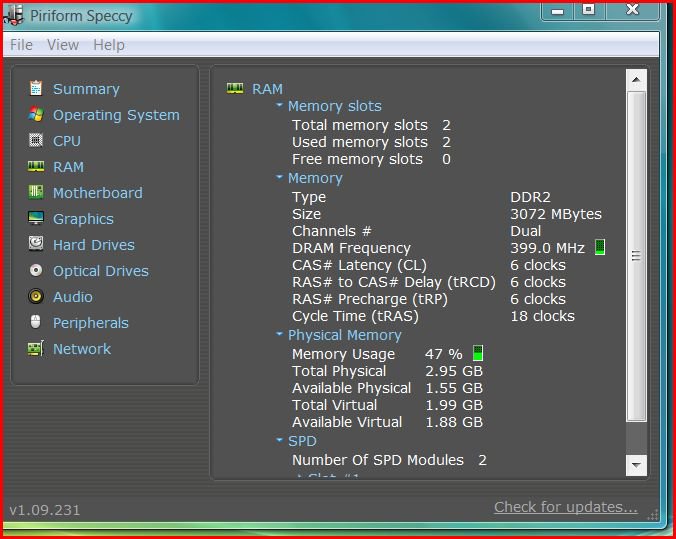Go to the Network section
The image size is (676, 539).
[82, 349]
